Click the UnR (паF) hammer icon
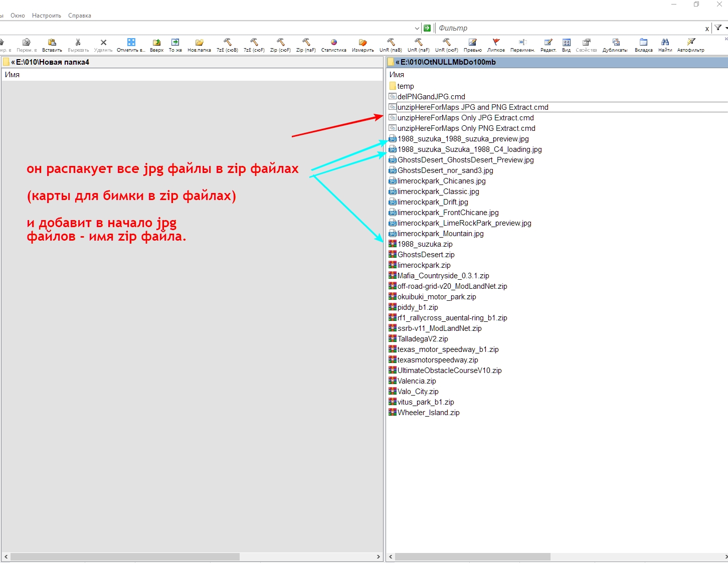 click(x=418, y=42)
